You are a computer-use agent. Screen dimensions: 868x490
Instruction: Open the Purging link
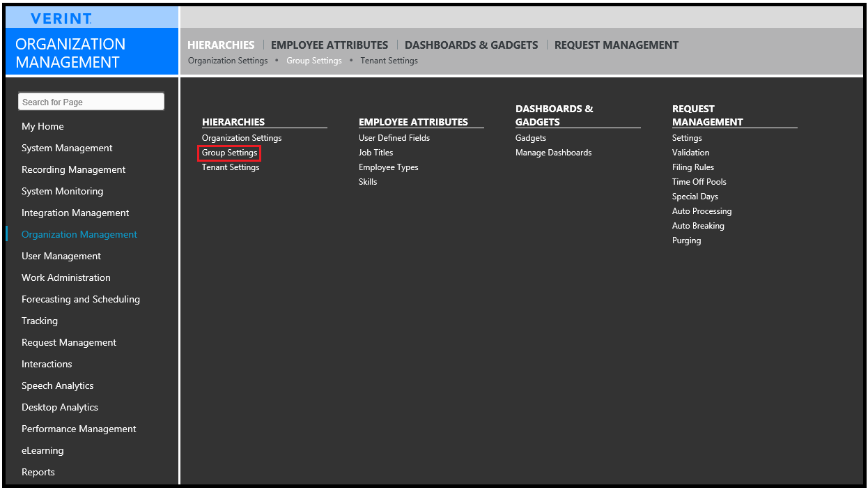[x=687, y=240]
